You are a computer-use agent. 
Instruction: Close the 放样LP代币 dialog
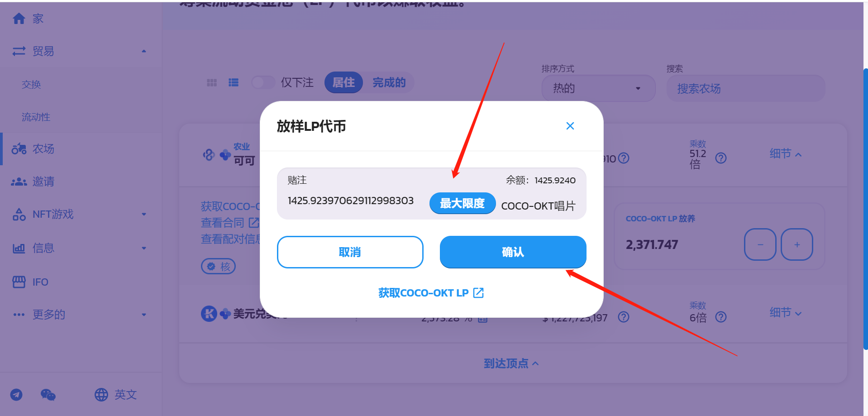570,126
